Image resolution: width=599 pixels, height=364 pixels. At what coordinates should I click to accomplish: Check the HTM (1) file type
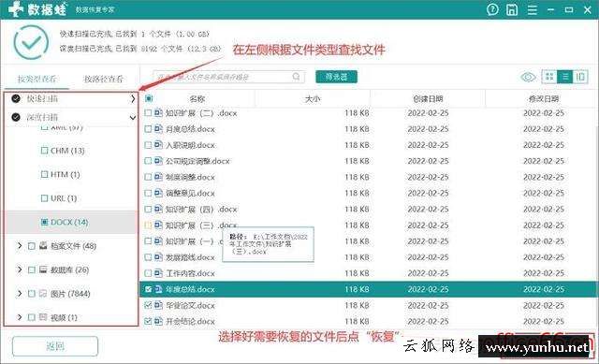pyautogui.click(x=44, y=175)
